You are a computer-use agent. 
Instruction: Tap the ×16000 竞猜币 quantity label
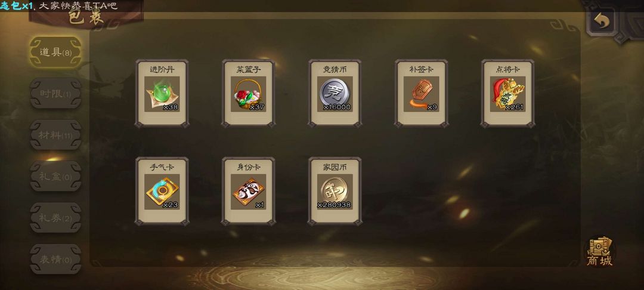click(337, 107)
